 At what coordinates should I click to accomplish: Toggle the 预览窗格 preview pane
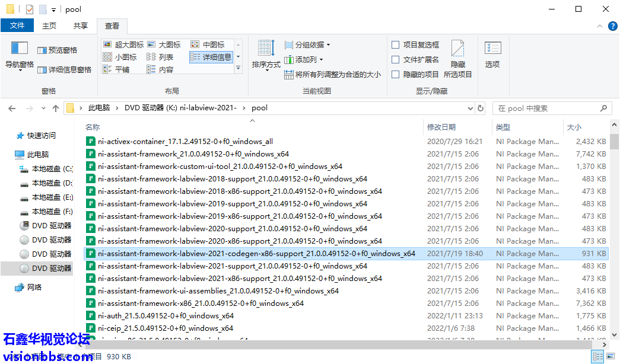click(58, 50)
